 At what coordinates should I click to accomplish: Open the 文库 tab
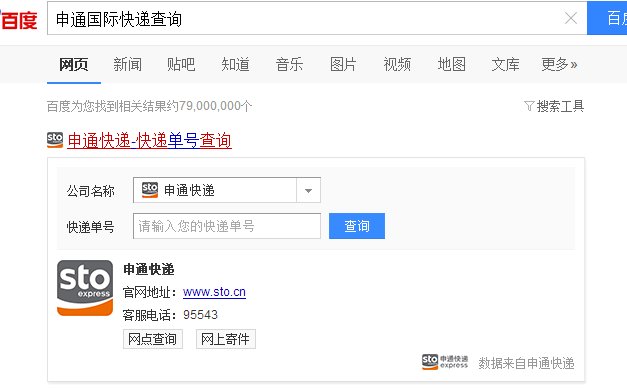[x=505, y=64]
